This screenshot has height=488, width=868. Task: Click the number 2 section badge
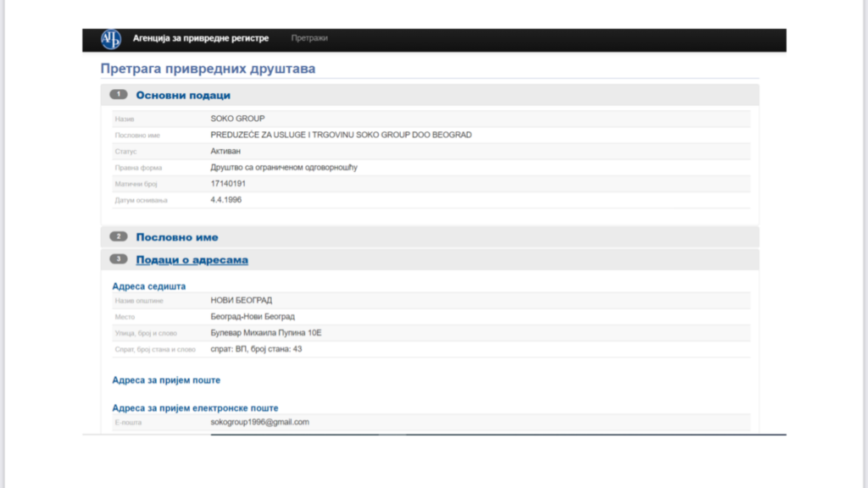coord(120,237)
